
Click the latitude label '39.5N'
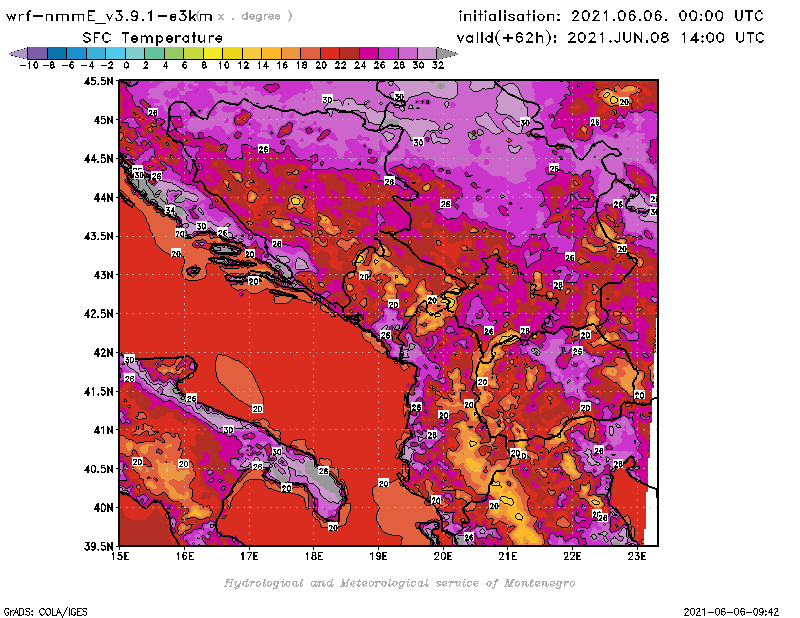pyautogui.click(x=98, y=546)
